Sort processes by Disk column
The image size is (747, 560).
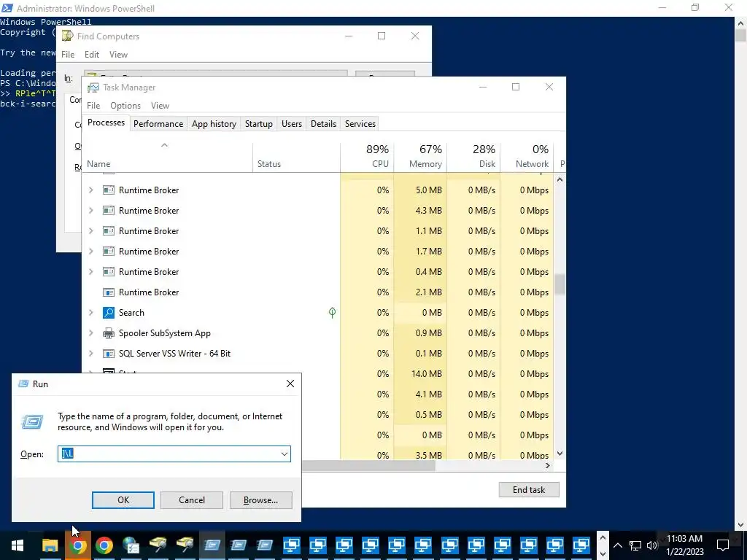(474, 157)
